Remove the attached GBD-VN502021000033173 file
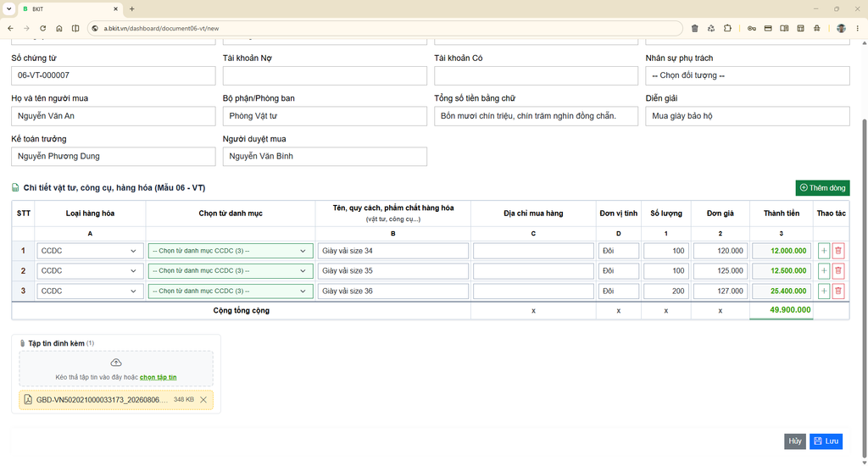This screenshot has height=466, width=868. click(x=203, y=400)
